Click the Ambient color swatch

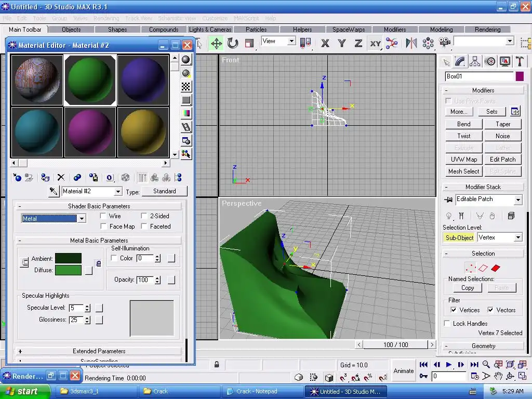pyautogui.click(x=68, y=258)
